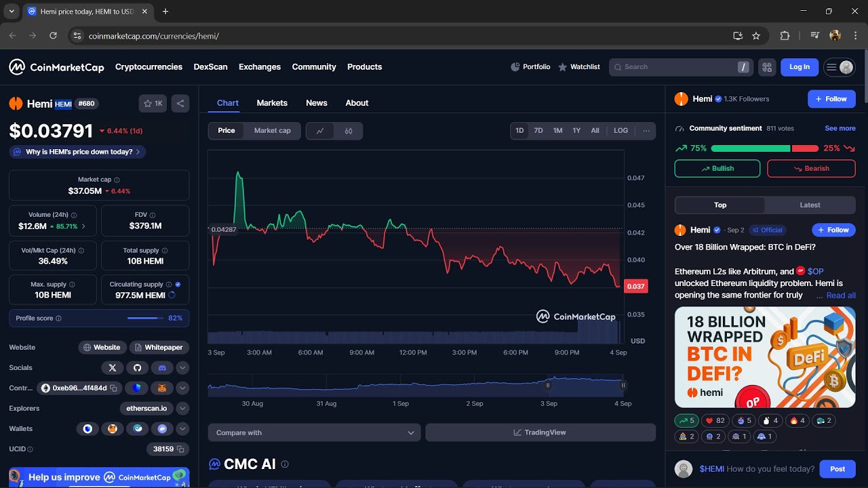Expand the Wallets list chevron

tap(182, 428)
